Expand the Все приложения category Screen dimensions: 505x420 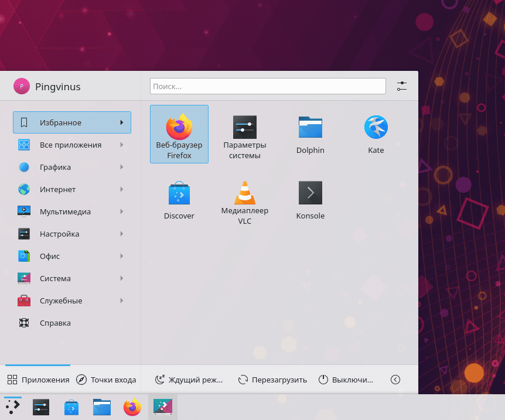pos(71,145)
